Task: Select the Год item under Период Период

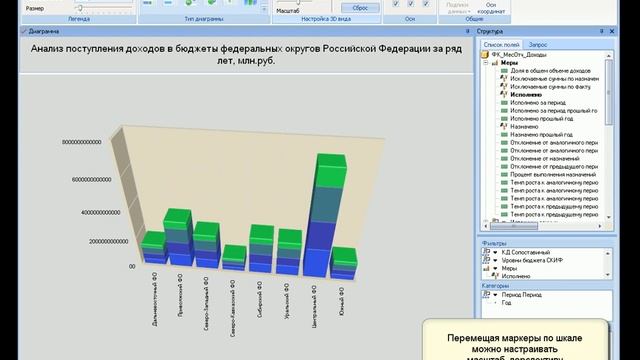Action: coord(506,302)
